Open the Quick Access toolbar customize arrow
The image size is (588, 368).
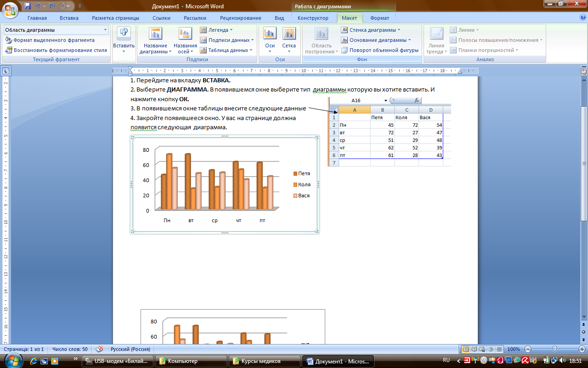tap(79, 6)
